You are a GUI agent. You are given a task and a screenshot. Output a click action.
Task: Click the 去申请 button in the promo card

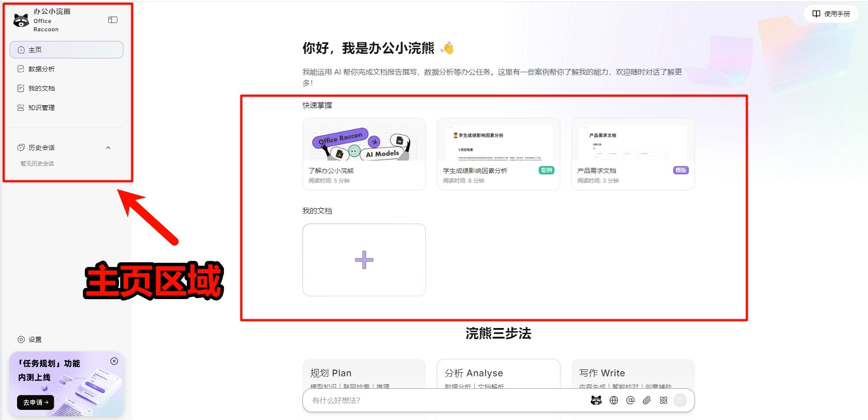point(35,403)
